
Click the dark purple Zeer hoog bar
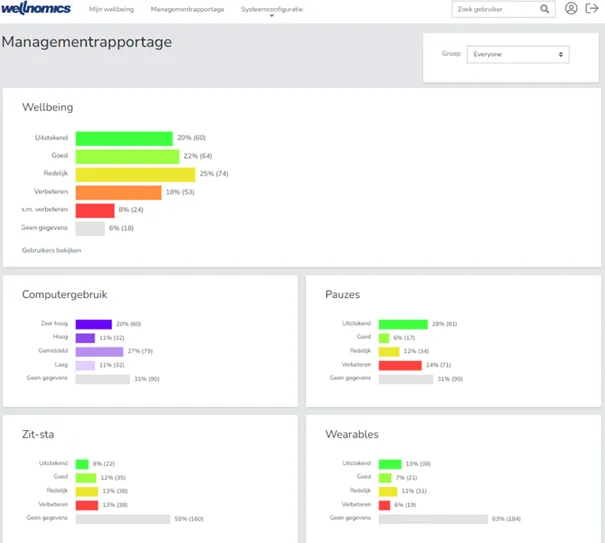94,324
